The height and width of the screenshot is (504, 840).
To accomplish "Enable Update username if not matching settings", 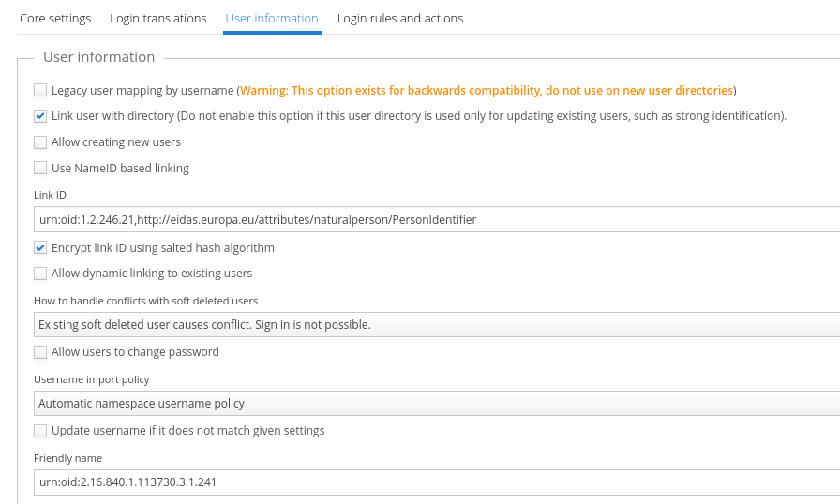I will (40, 431).
